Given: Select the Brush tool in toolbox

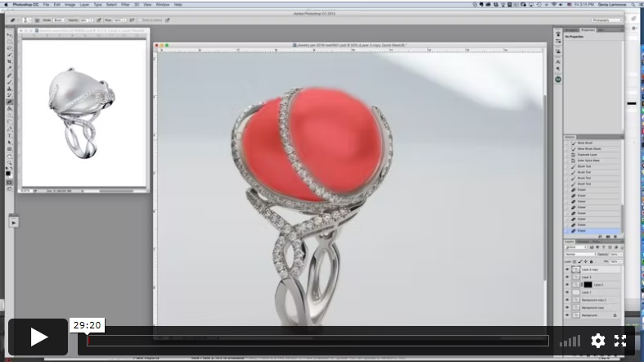Looking at the screenshot, I should click(x=10, y=82).
